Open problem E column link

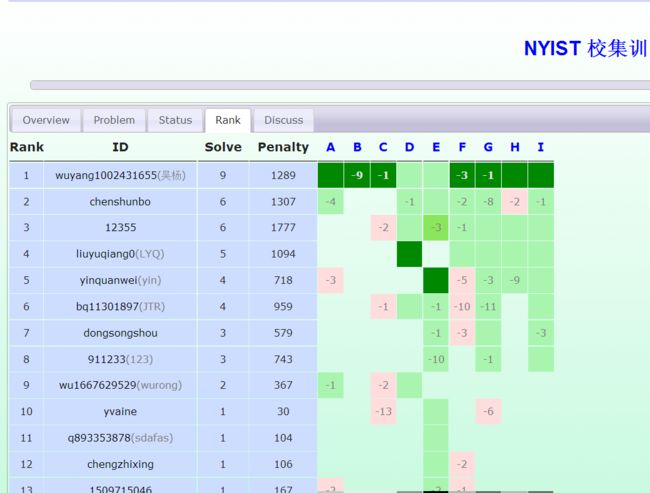point(436,147)
